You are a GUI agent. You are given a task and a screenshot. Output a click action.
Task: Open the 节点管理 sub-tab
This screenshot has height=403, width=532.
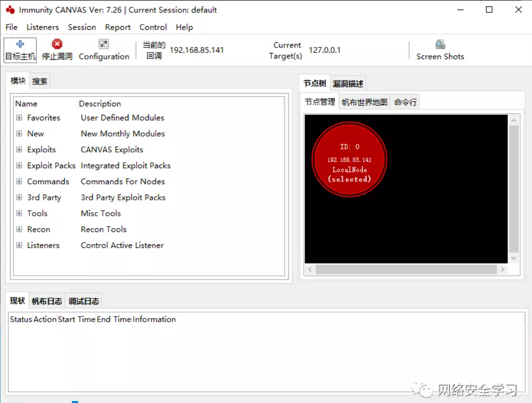320,102
